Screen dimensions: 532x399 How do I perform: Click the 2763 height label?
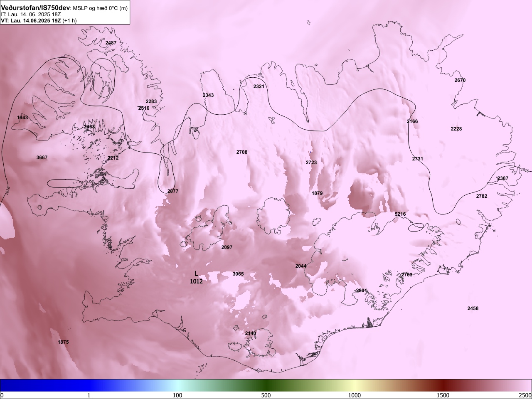407,275
